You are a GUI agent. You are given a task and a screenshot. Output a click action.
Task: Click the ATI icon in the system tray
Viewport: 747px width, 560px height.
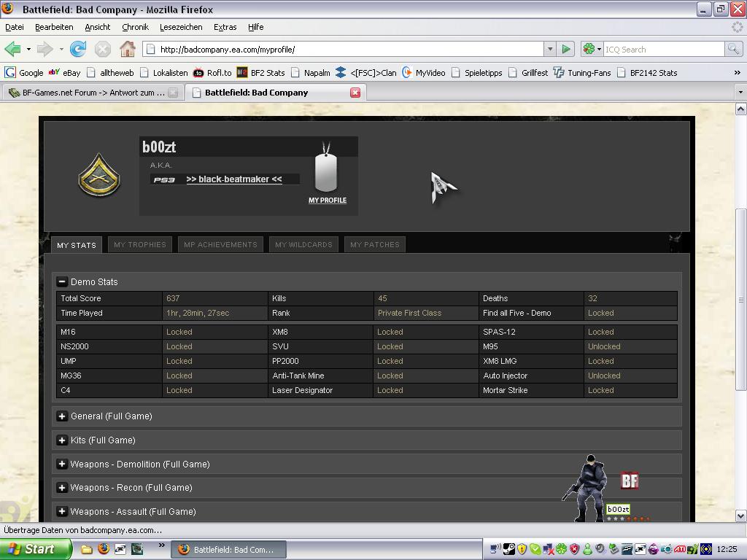tap(680, 550)
